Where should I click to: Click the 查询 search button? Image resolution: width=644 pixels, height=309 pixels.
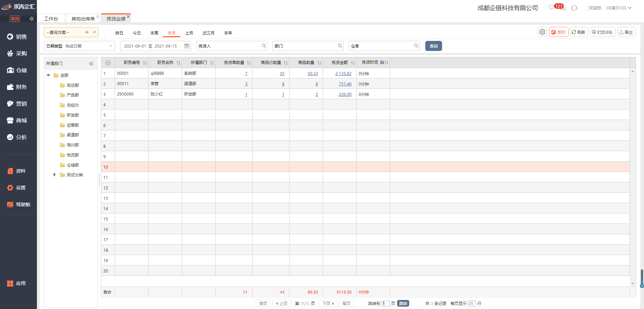(x=434, y=46)
